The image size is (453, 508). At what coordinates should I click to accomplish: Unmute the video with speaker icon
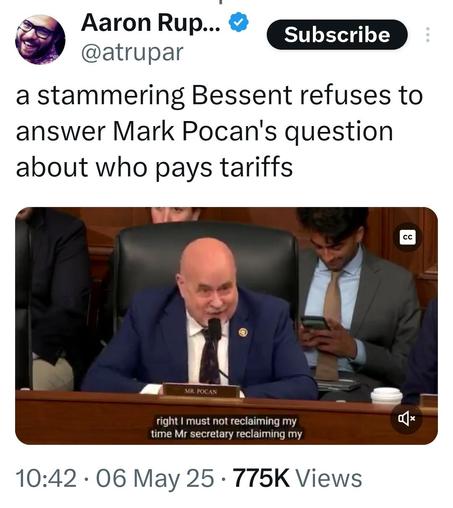(x=407, y=418)
